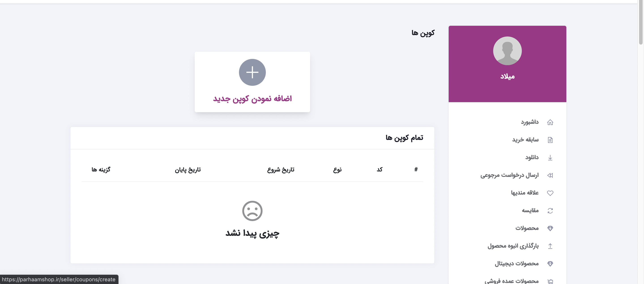Image resolution: width=644 pixels, height=284 pixels.
Task: Click the تاریخ شروع column header
Action: click(x=281, y=170)
